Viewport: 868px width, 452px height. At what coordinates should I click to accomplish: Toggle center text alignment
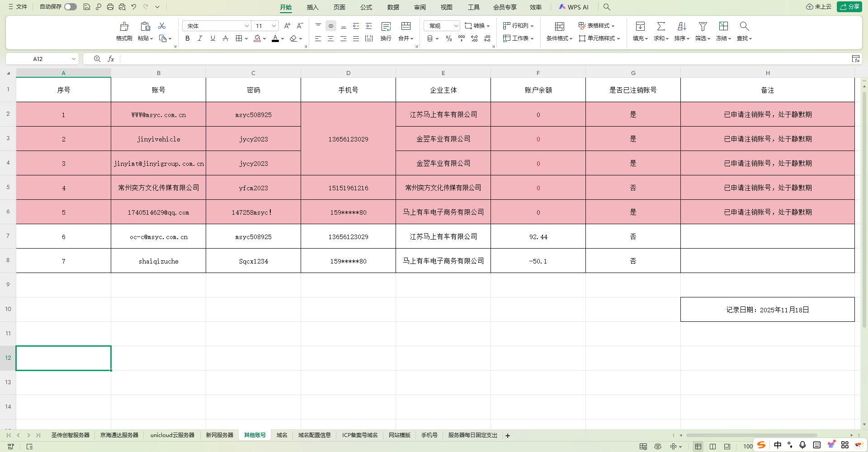330,39
